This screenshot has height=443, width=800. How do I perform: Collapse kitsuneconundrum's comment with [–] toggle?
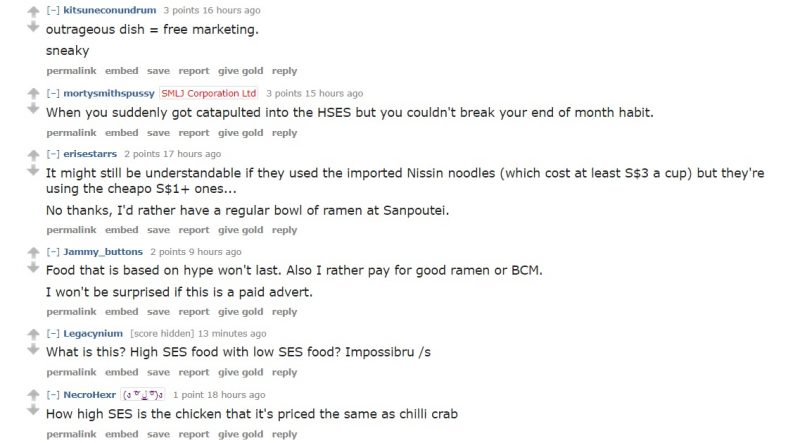click(x=53, y=10)
